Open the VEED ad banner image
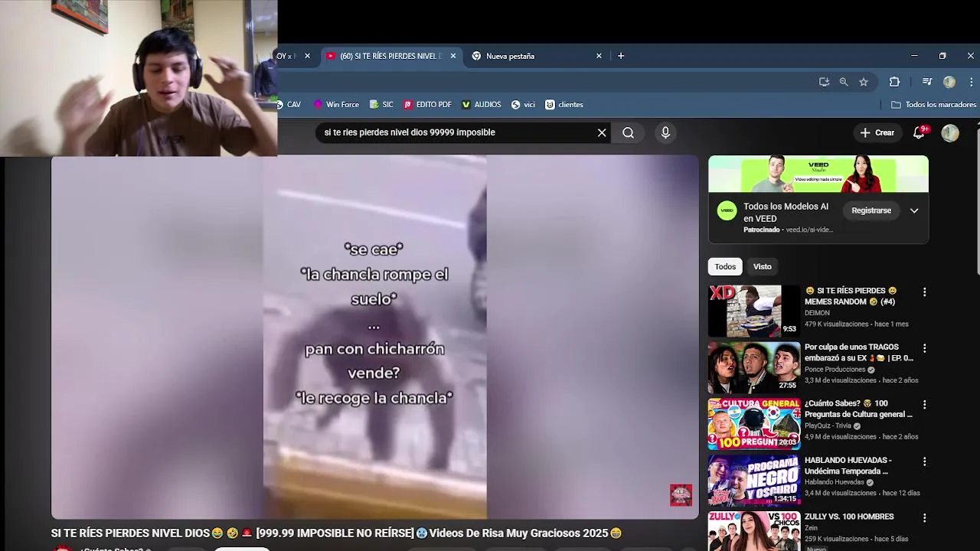 818,174
